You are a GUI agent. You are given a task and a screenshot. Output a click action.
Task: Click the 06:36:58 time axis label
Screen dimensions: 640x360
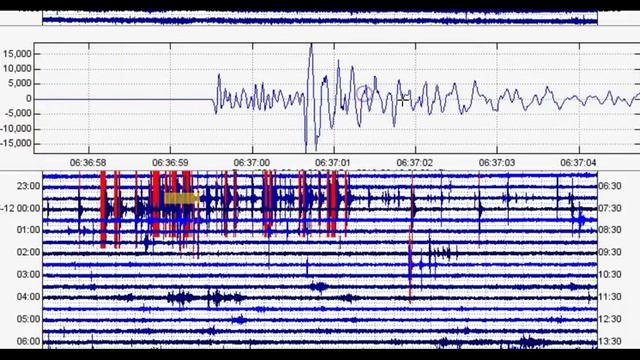88,162
